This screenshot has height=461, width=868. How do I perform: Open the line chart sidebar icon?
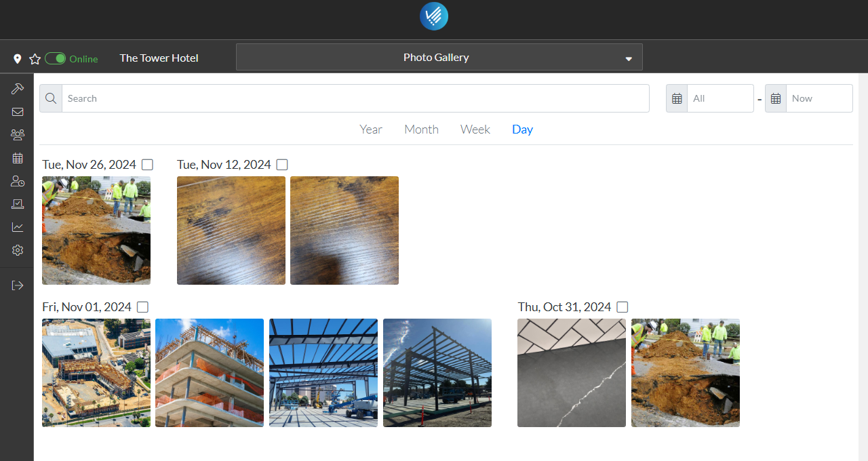tap(18, 227)
